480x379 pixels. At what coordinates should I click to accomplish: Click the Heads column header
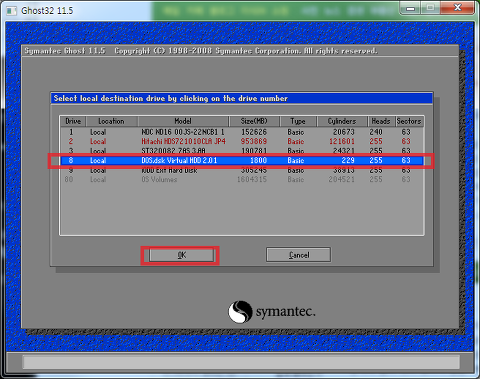(381, 121)
